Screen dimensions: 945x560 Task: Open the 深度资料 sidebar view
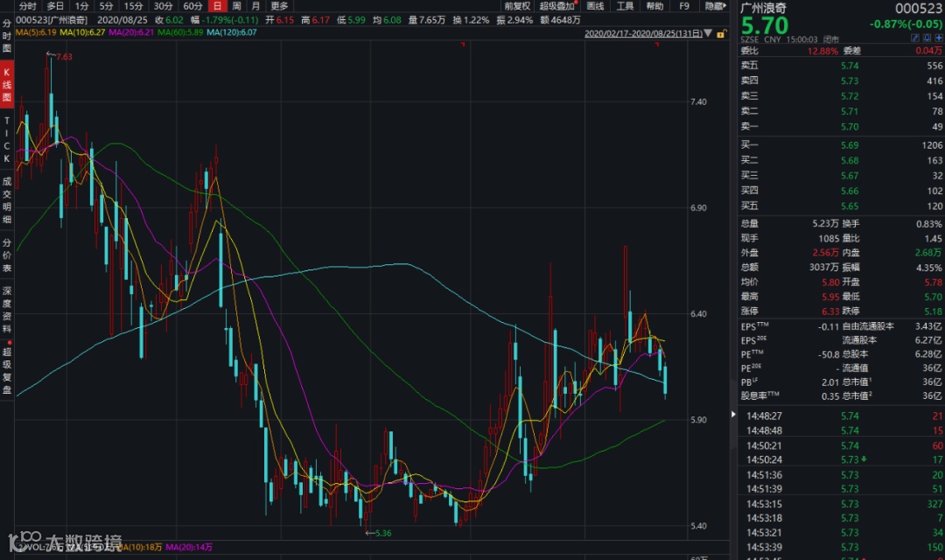point(7,309)
